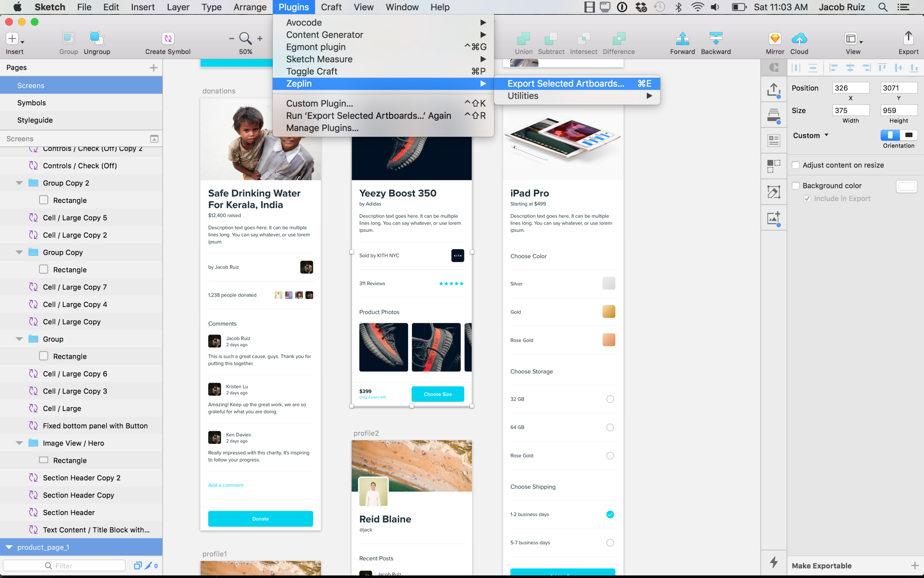The image size is (924, 578).
Task: Switch Orientation to landscape
Action: point(908,135)
